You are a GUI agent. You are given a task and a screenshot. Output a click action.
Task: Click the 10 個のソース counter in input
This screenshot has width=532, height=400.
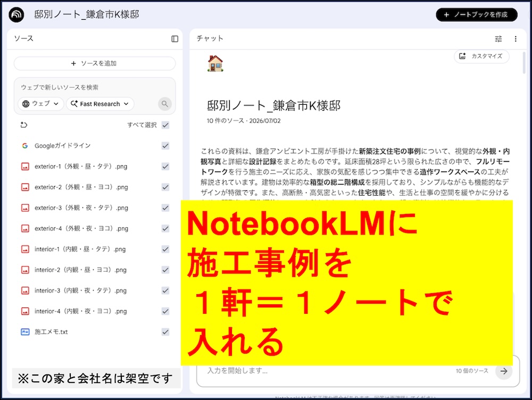pyautogui.click(x=472, y=371)
